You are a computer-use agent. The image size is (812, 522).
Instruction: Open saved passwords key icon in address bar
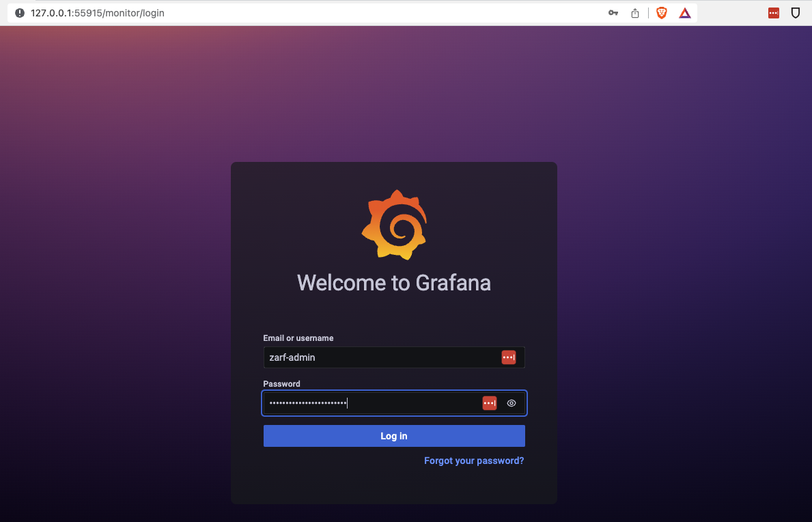coord(613,13)
